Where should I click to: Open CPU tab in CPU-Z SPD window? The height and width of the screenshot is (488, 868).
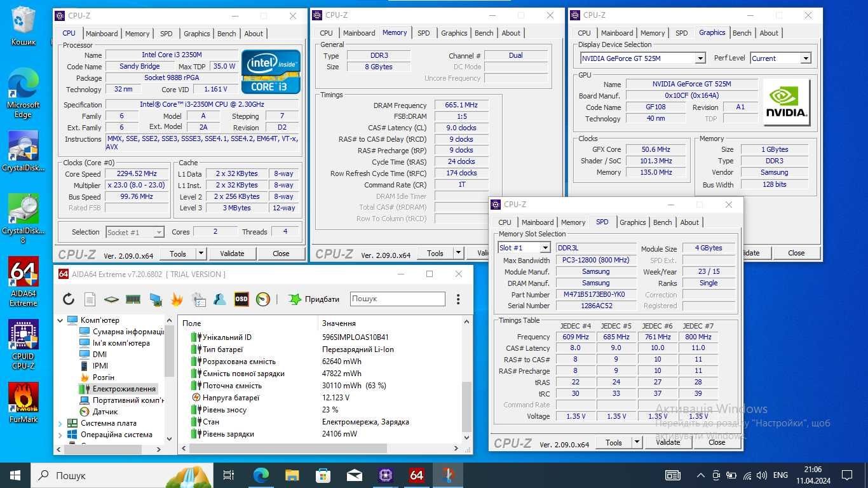pos(505,222)
